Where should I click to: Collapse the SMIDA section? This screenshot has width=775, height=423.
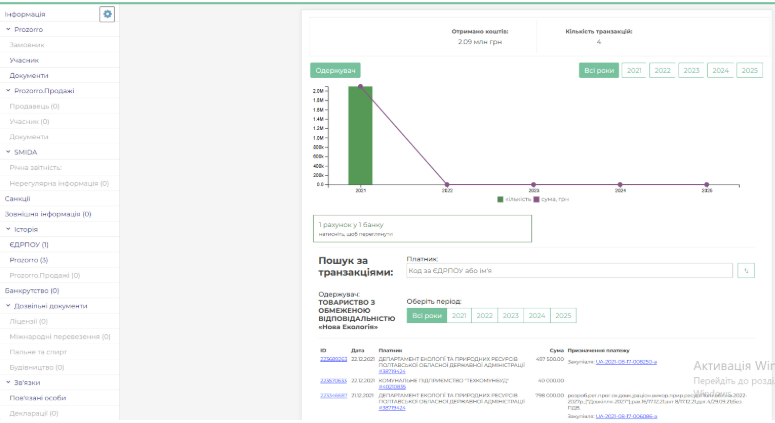tap(8, 152)
